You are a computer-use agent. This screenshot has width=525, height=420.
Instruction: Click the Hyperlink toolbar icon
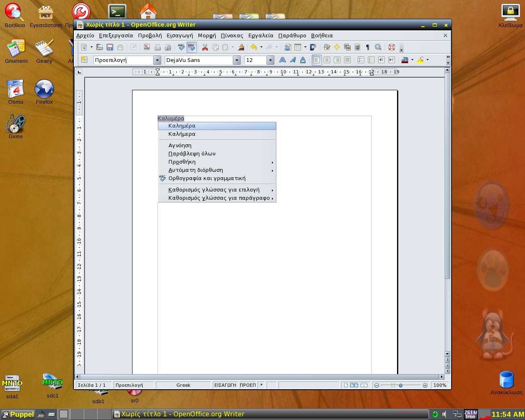click(x=288, y=47)
